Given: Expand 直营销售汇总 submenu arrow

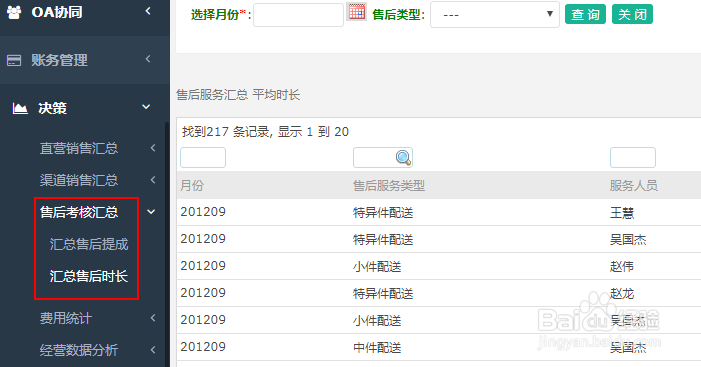Looking at the screenshot, I should [x=153, y=148].
